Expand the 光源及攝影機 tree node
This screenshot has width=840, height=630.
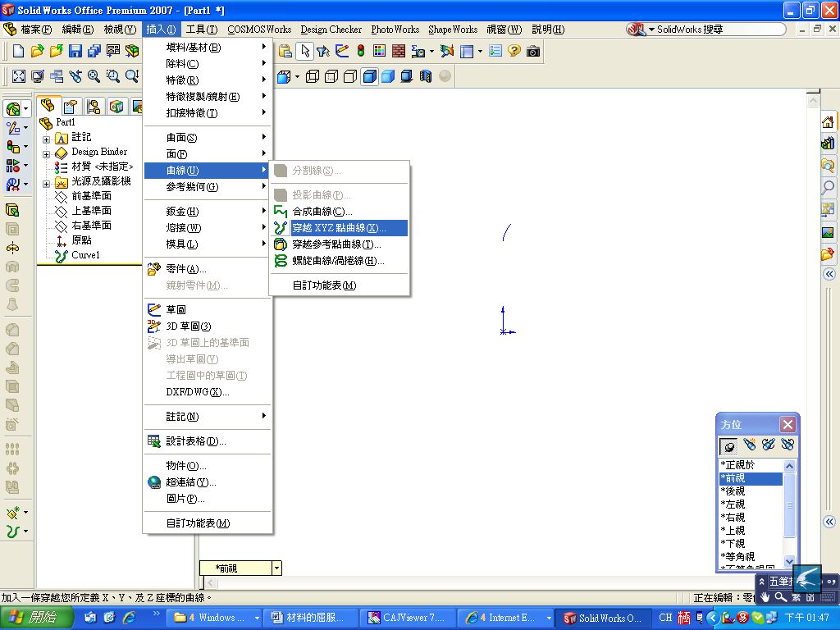tap(46, 184)
